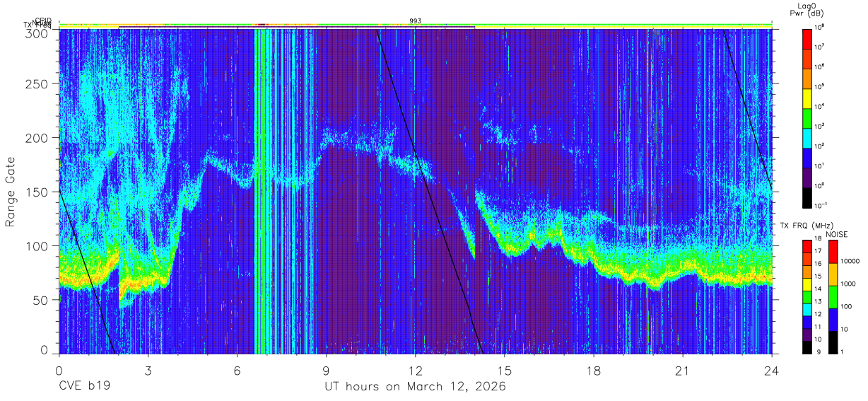Viewport: 868px width, 401px height.
Task: Click the '24' hour tick on UT axis
Action: tap(772, 371)
